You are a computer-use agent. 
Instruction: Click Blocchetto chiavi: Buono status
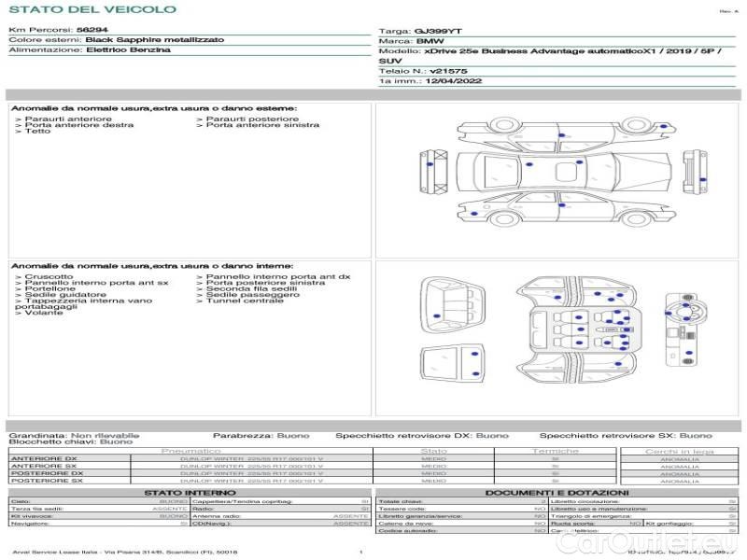(71, 441)
